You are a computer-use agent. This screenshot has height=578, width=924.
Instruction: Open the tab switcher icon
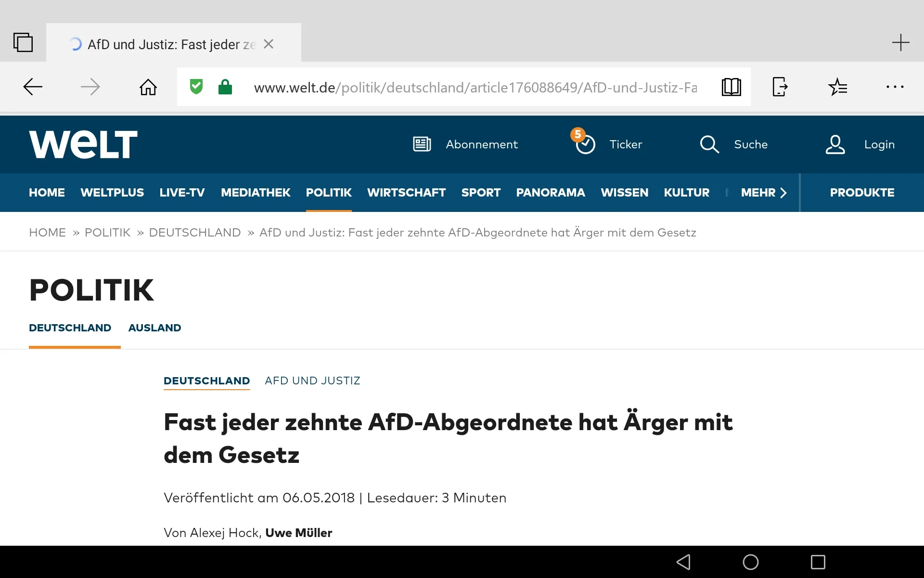[23, 42]
